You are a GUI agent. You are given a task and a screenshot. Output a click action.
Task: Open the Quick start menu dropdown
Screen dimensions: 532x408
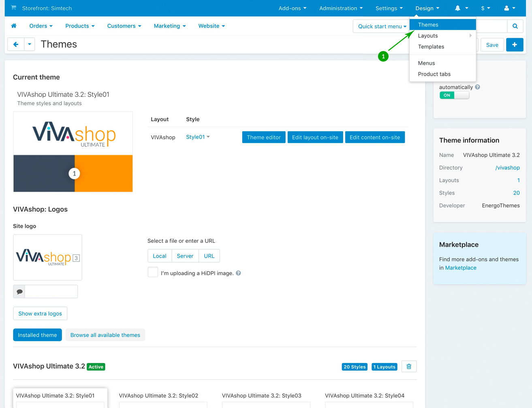(382, 26)
